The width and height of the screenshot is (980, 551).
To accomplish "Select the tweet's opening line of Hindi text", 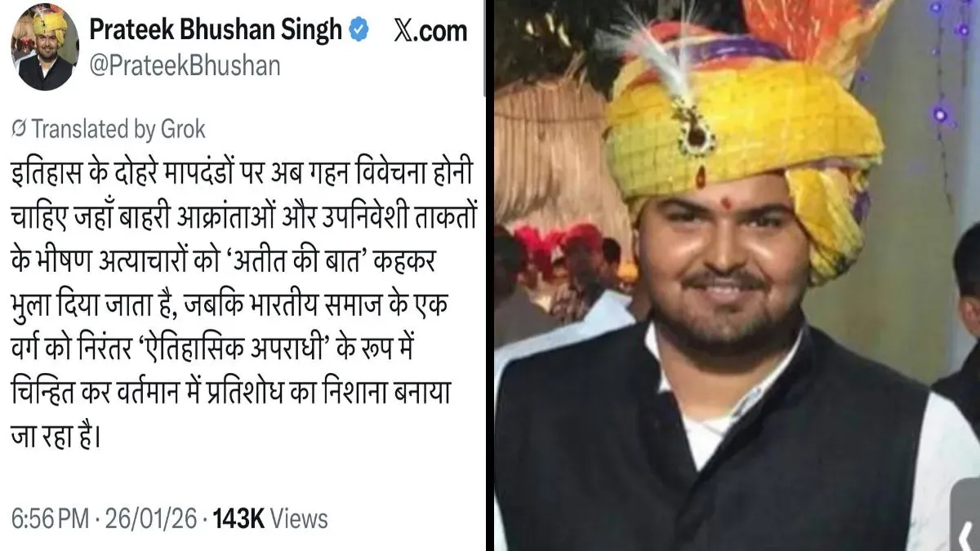I will [237, 174].
